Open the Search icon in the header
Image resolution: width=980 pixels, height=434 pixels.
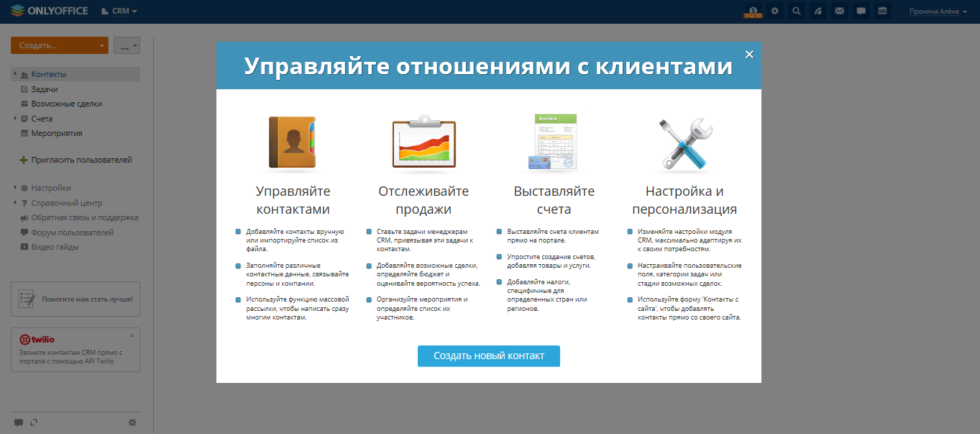796,11
